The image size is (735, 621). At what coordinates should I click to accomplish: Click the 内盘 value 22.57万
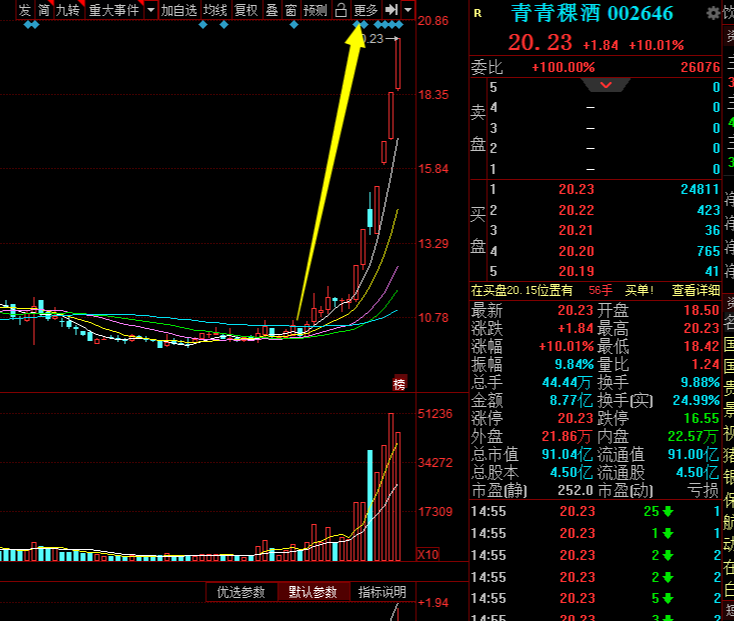[693, 436]
